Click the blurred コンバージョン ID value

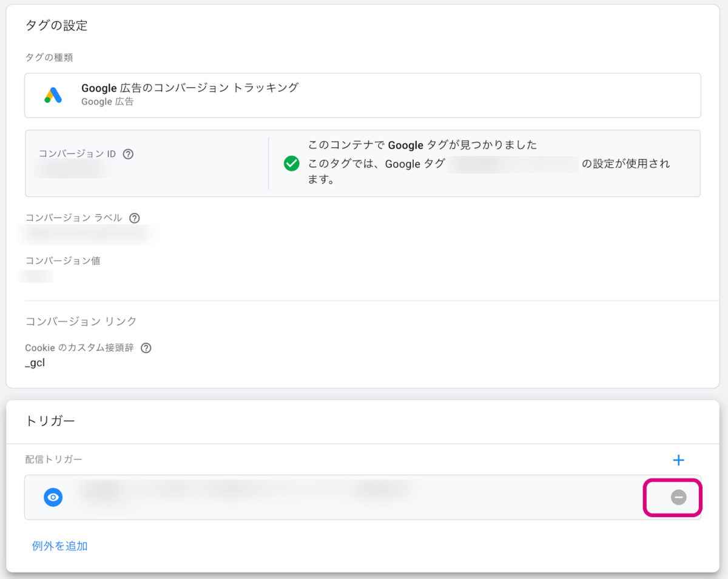[x=72, y=170]
